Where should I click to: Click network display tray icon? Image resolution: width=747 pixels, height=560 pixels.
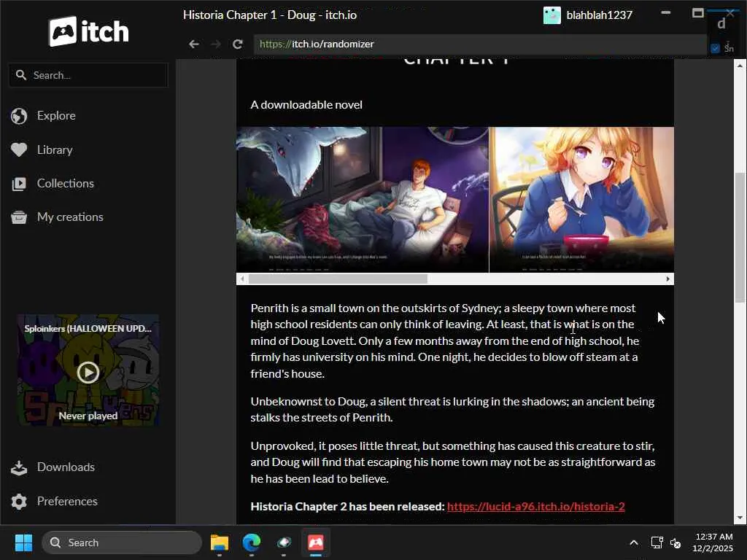click(x=657, y=542)
